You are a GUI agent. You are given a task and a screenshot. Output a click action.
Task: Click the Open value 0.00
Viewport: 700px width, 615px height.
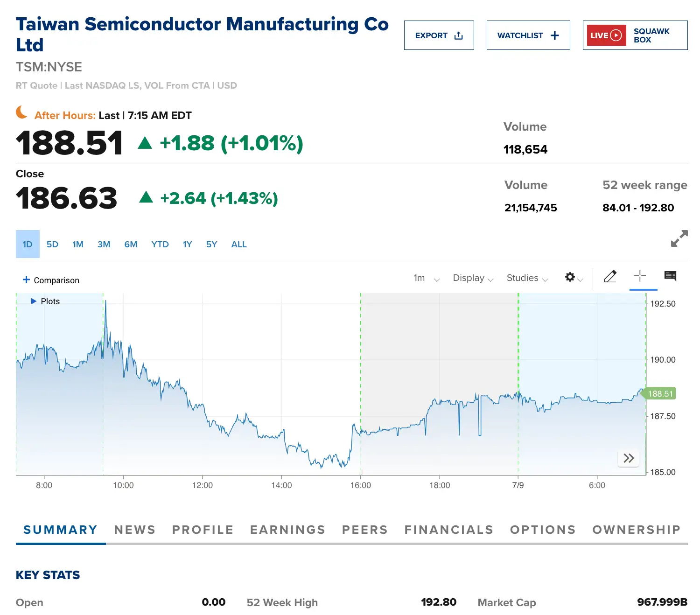click(x=214, y=602)
